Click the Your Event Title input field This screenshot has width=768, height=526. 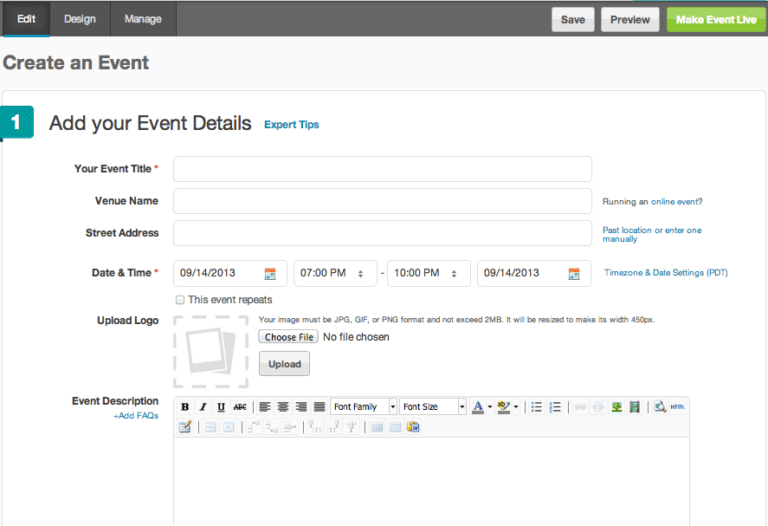click(382, 169)
